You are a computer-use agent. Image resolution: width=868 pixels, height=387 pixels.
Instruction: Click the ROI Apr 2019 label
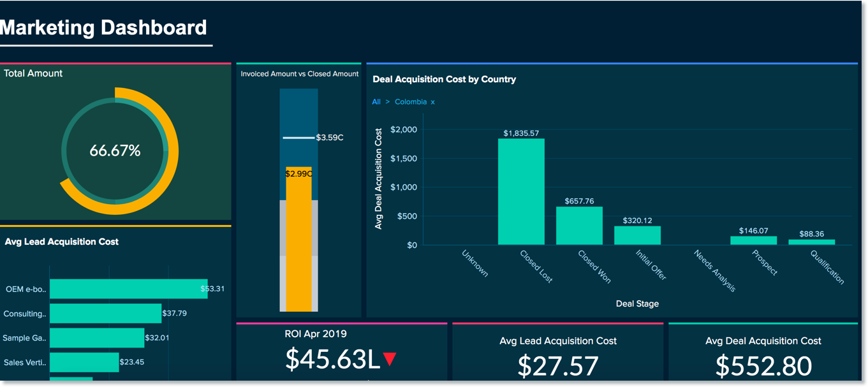[316, 333]
